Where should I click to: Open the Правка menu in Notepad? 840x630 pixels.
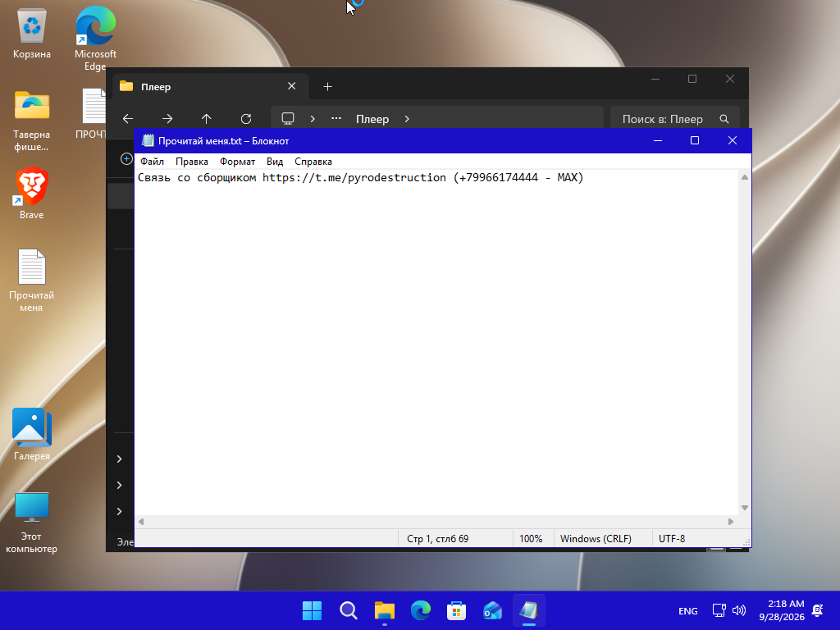192,162
